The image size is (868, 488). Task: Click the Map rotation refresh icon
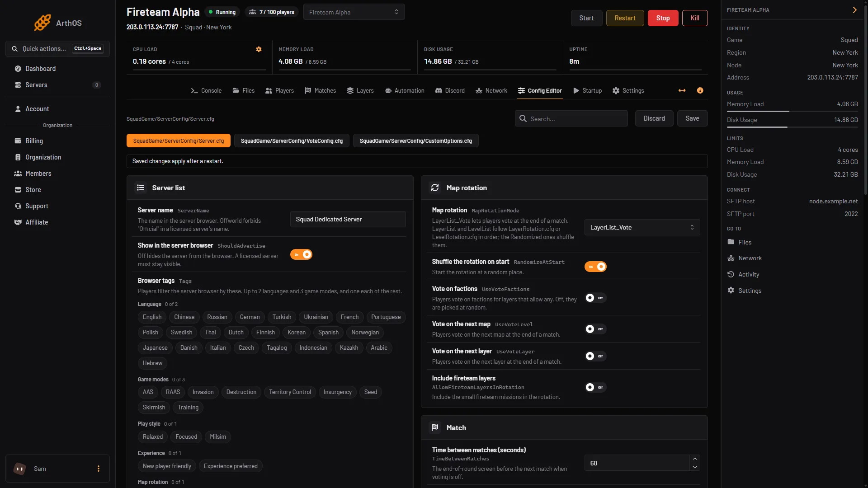pyautogui.click(x=435, y=188)
